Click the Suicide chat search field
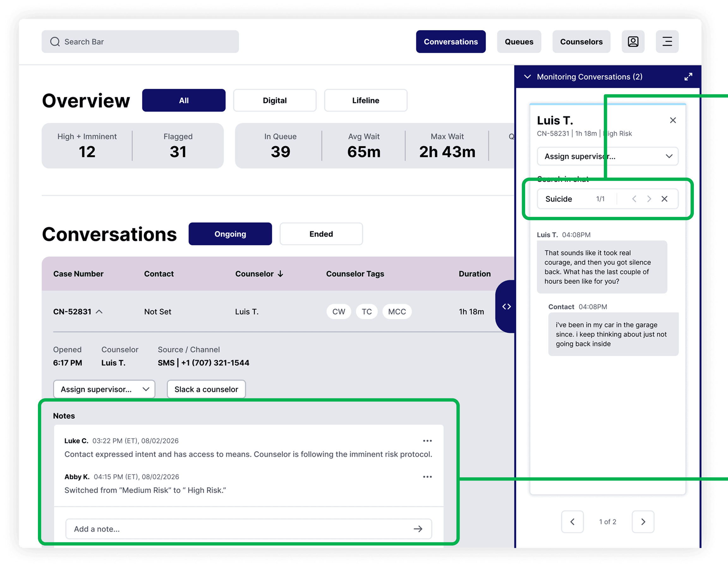The width and height of the screenshot is (728, 567). (x=608, y=199)
